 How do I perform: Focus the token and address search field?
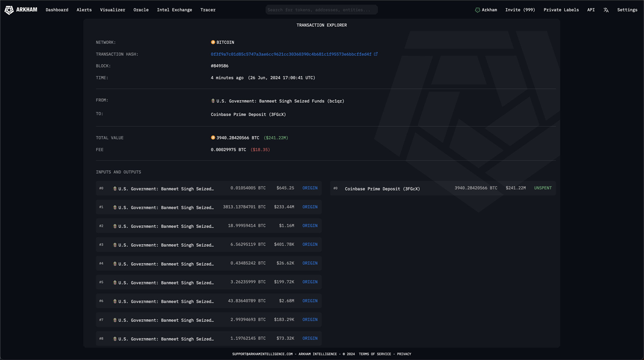click(321, 10)
